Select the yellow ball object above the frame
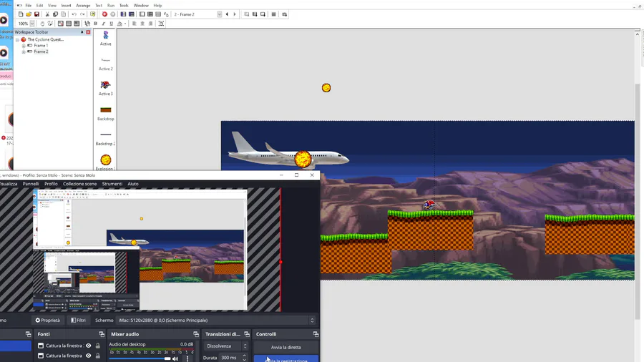Viewport: 644px width, 362px height. (326, 87)
